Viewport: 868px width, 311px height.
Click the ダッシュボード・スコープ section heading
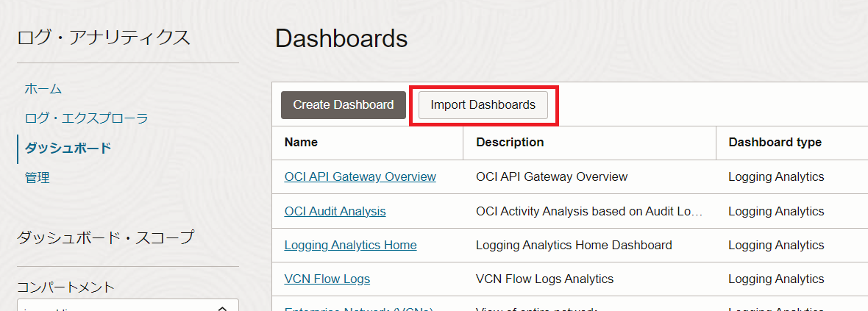[105, 237]
